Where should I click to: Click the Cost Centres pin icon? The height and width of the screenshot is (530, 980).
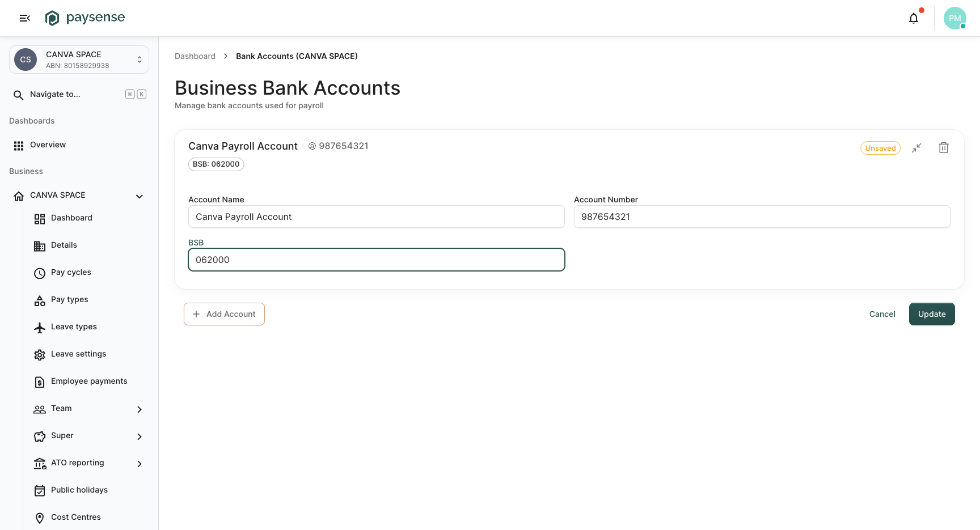click(40, 518)
